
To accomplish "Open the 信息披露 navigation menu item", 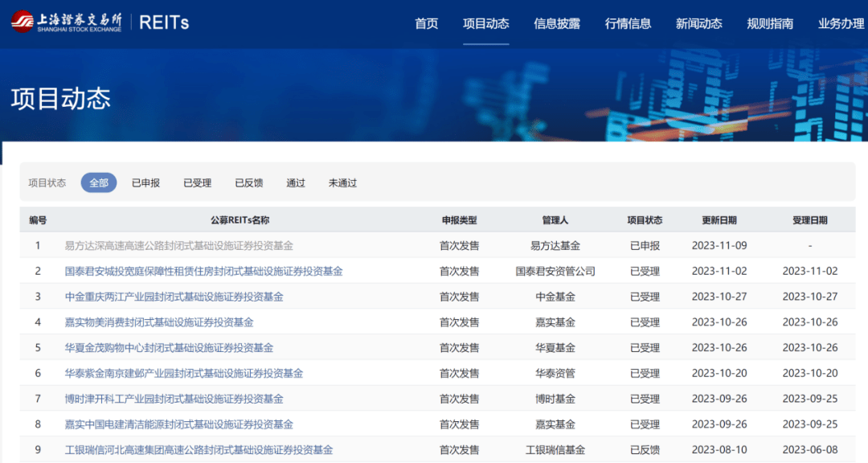I will pos(556,23).
